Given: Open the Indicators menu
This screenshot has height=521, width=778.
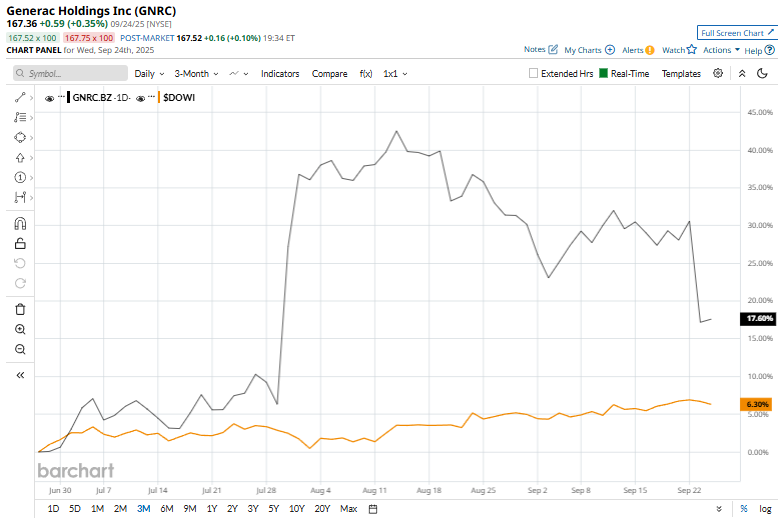Looking at the screenshot, I should [280, 73].
